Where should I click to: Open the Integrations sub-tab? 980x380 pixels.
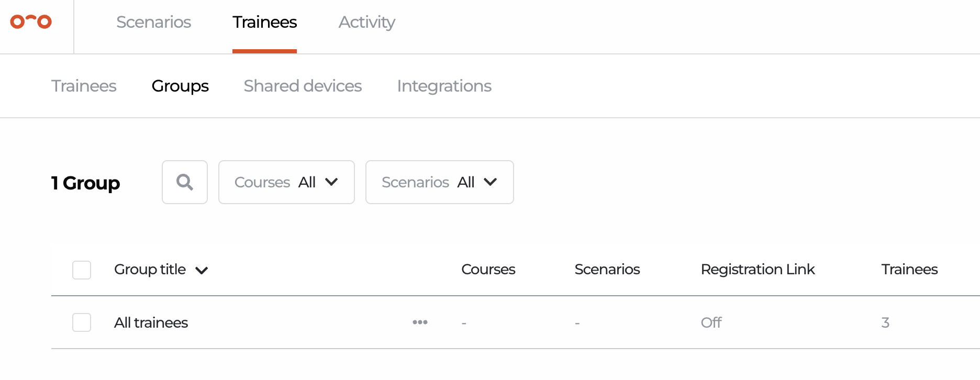click(x=444, y=86)
